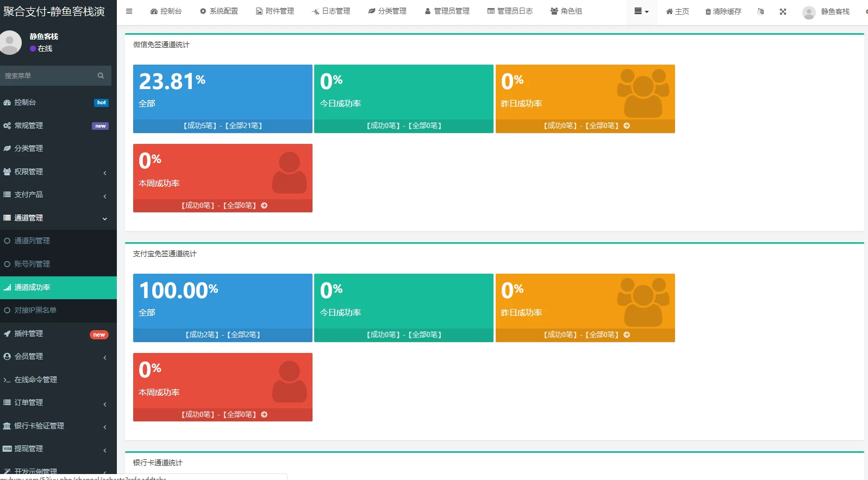This screenshot has width=868, height=480.
Task: Click the arrow icon on Alipay 本周成功率 card
Action: [x=264, y=414]
